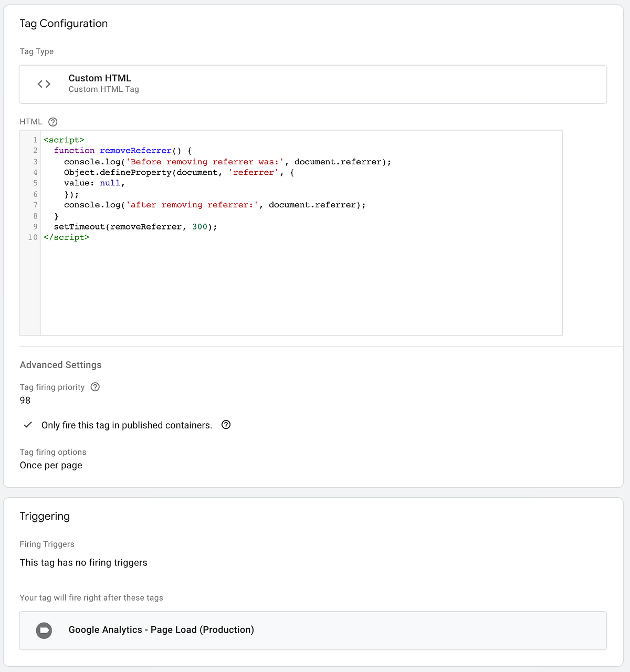Open Google Analytics - Page Load (Production) tag

click(x=161, y=629)
